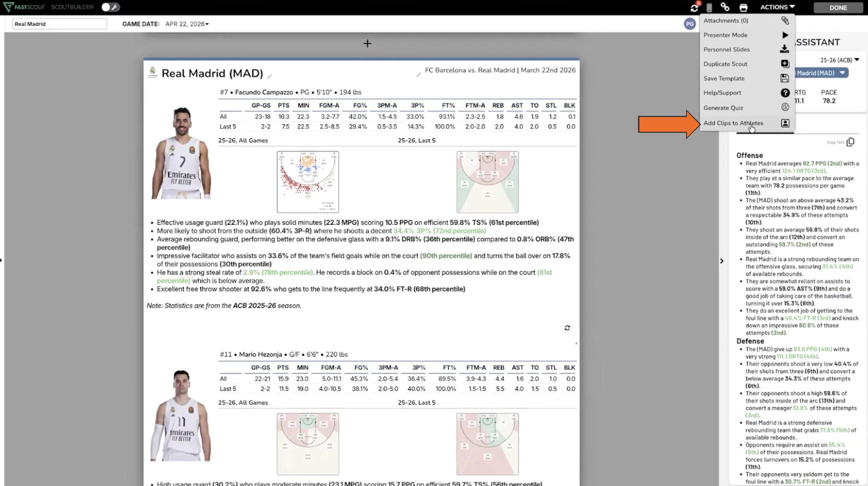This screenshot has height=486, width=868.
Task: Select Save Template menu item
Action: (747, 78)
